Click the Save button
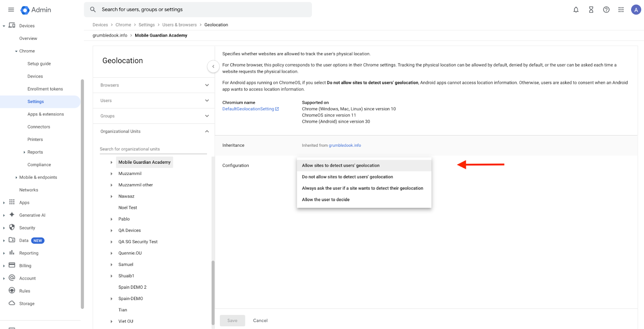644x329 pixels. [x=232, y=321]
